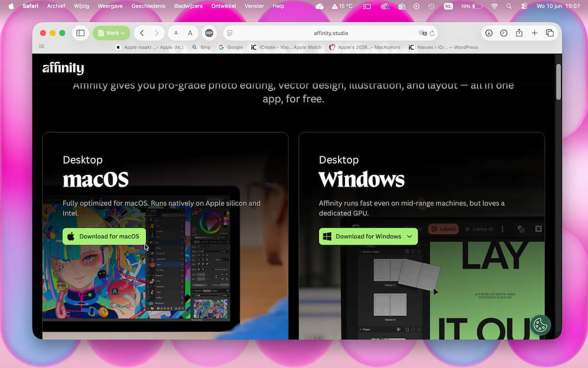Open the WordPress Nieuws bookmark
The image size is (588, 368).
443,47
